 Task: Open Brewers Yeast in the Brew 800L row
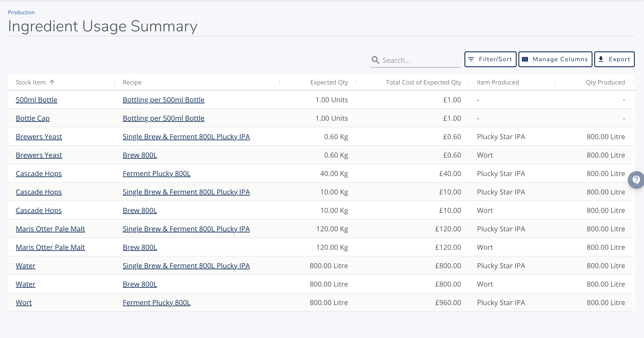coord(39,155)
